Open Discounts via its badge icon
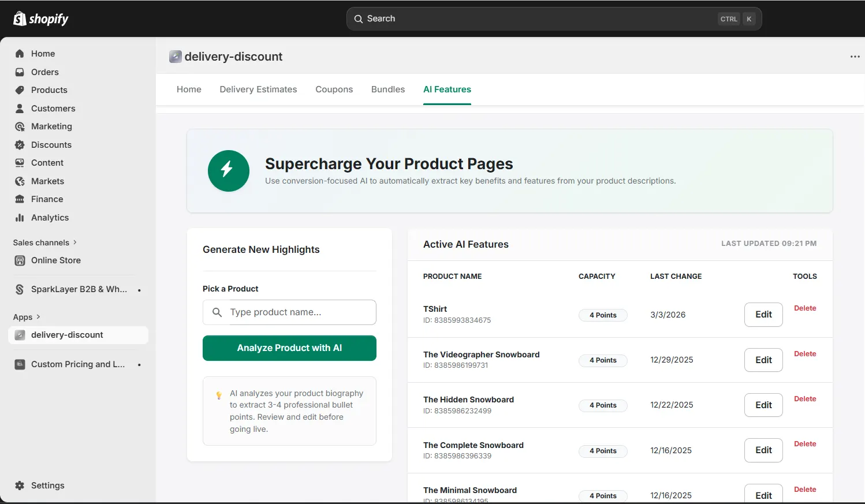Image resolution: width=865 pixels, height=504 pixels. point(20,145)
